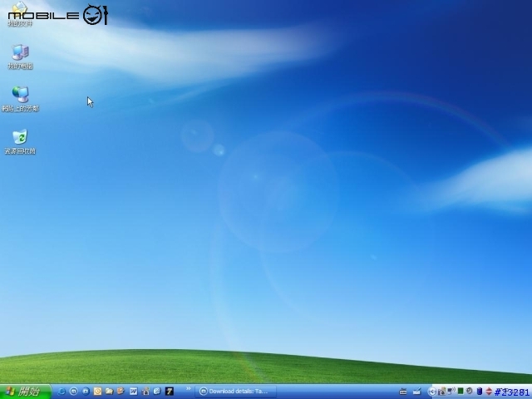Image resolution: width=532 pixels, height=399 pixels.
Task: Collapse system tray with the arrow button
Action: 432,392
